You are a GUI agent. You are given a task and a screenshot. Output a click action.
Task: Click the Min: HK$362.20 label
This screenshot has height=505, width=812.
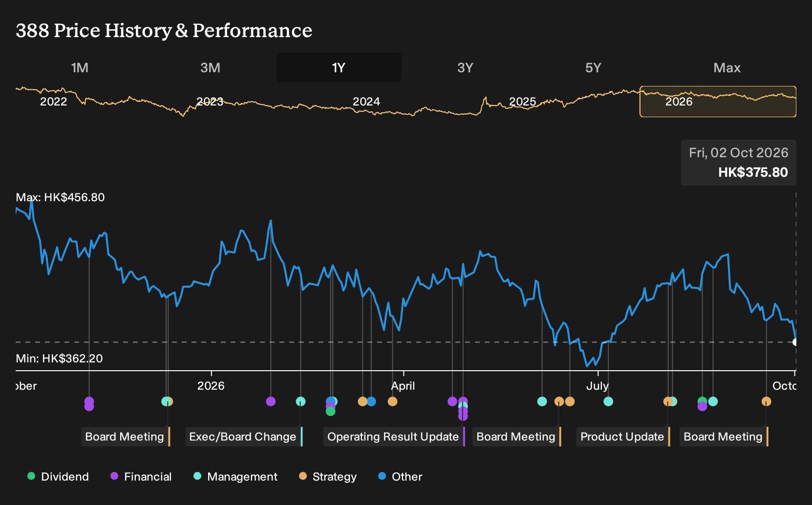[x=59, y=358]
